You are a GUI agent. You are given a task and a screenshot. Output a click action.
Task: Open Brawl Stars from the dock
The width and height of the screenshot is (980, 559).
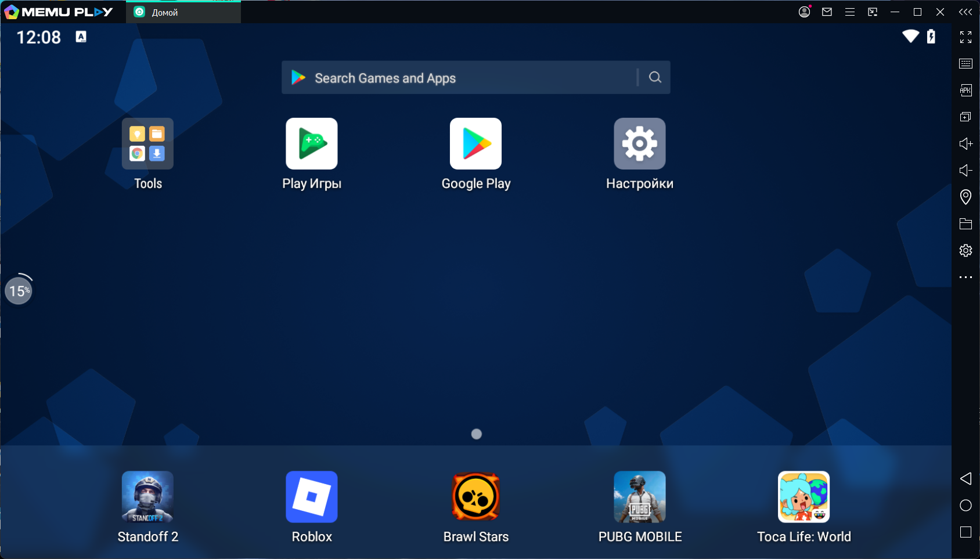476,497
